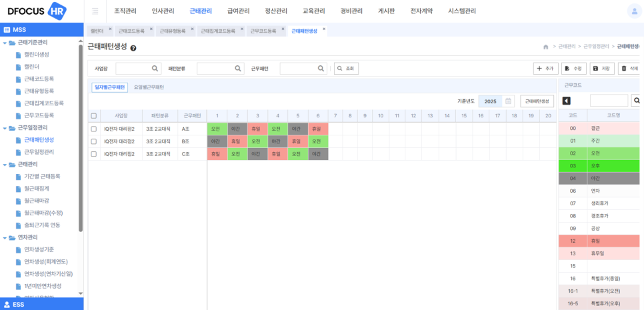
Task: Switch to the 요일별근무패턴 tab
Action: click(149, 87)
